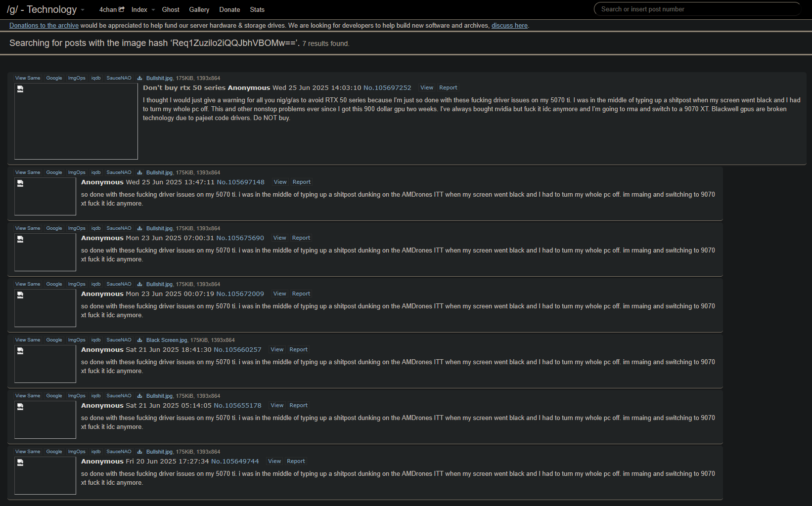Search Google for post No.105660257 image

[54, 340]
